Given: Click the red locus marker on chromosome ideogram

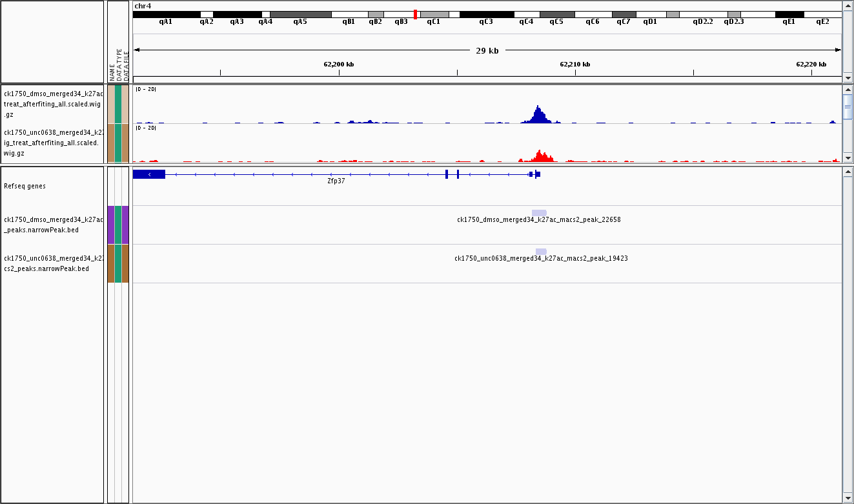Looking at the screenshot, I should pos(415,14).
